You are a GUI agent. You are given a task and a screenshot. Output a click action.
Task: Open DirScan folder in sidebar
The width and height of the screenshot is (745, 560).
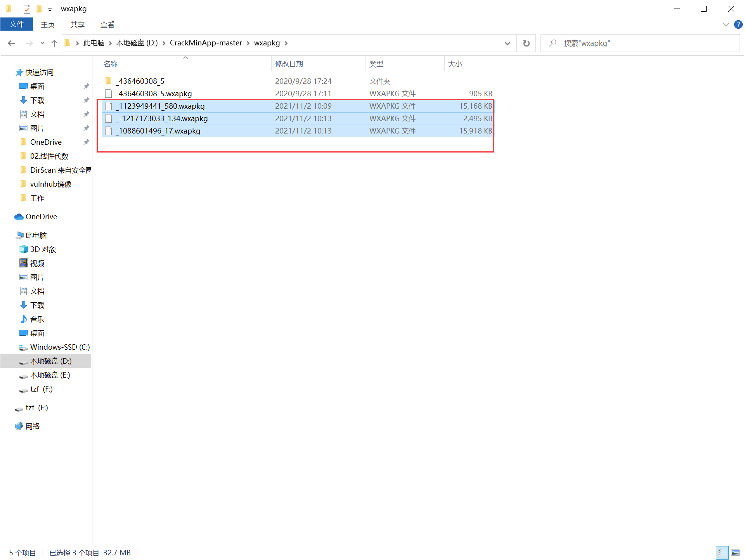(61, 170)
